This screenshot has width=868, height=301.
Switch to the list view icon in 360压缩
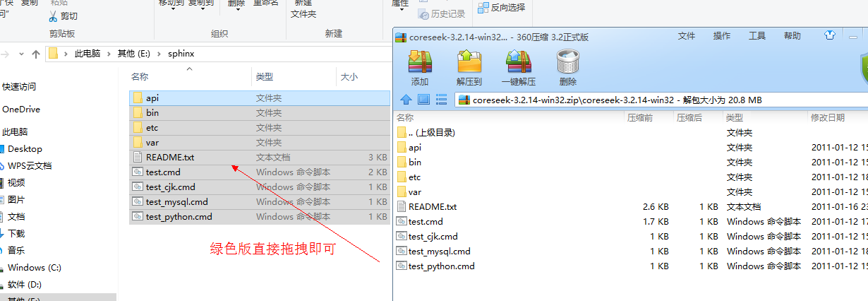[x=442, y=100]
